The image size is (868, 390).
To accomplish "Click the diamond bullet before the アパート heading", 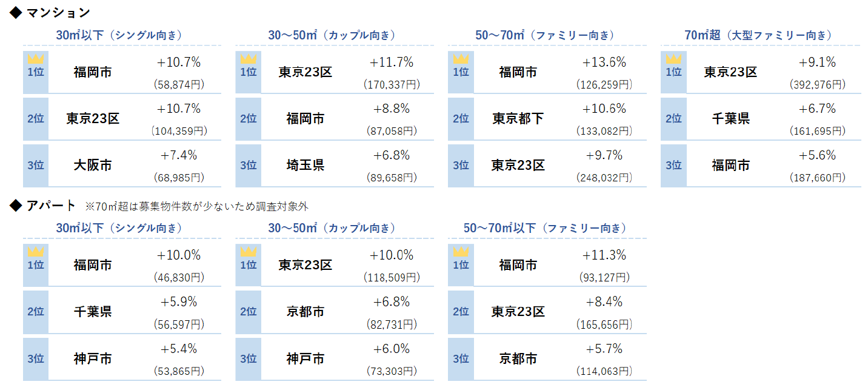I will [x=16, y=206].
